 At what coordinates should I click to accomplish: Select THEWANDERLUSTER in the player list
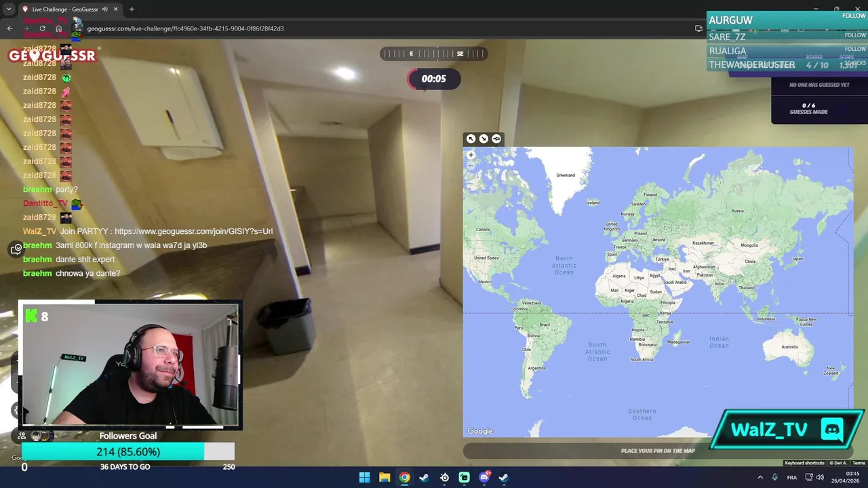[751, 65]
